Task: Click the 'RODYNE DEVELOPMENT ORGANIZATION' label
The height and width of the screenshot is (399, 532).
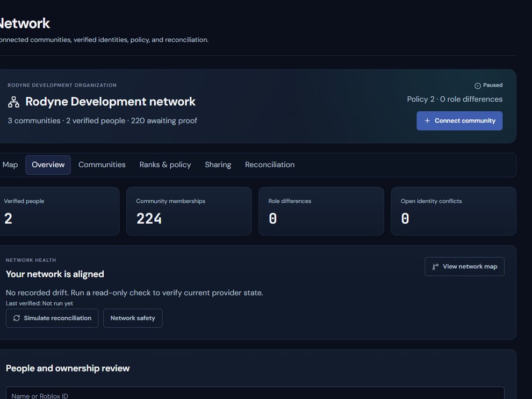Action: pyautogui.click(x=62, y=85)
